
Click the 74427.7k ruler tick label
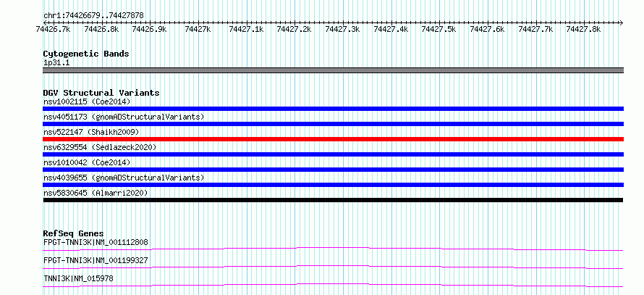pos(535,29)
